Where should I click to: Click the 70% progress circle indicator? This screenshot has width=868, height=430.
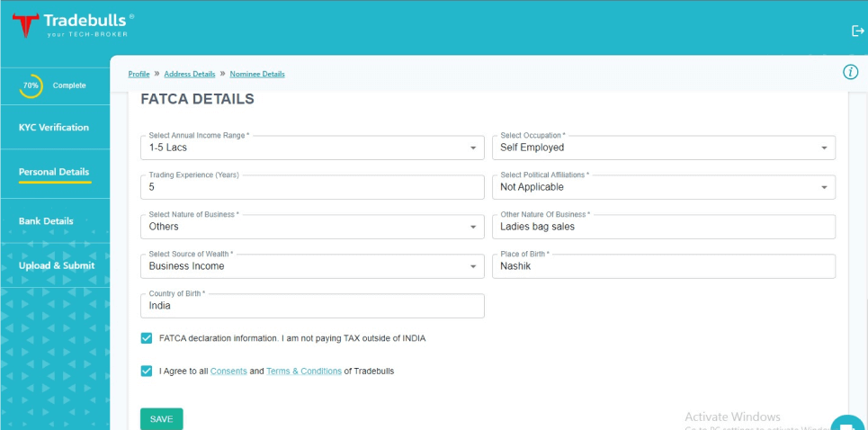point(31,85)
